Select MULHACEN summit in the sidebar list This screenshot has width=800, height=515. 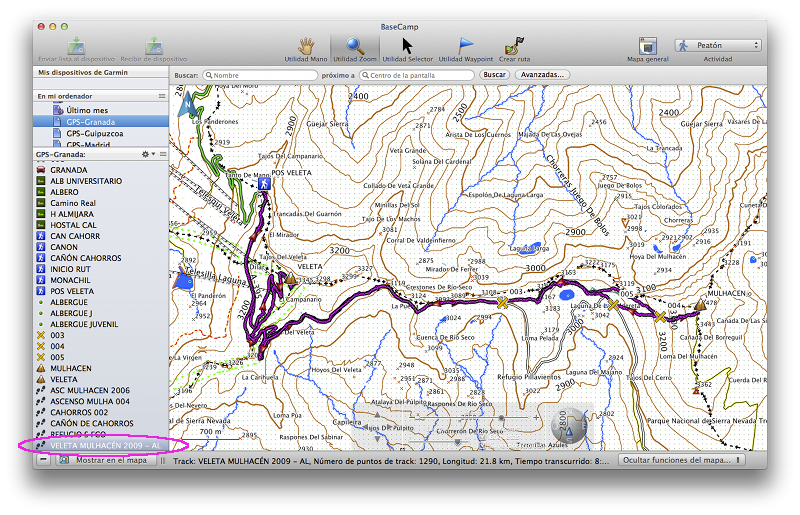tap(101, 369)
